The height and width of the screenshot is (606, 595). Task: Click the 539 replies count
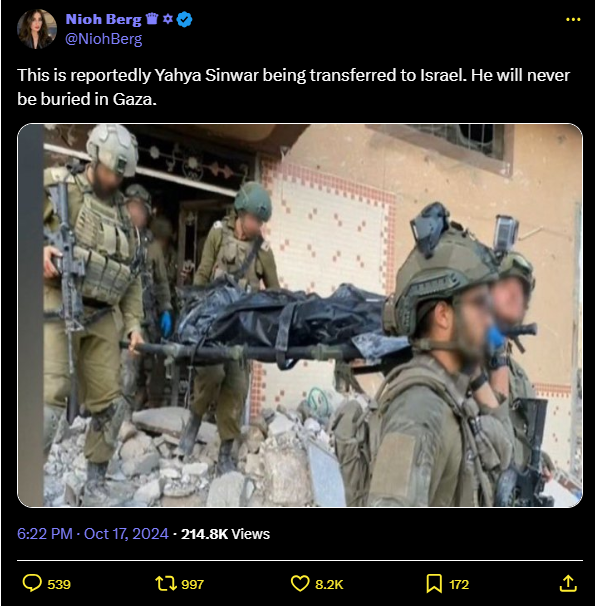[x=59, y=584]
